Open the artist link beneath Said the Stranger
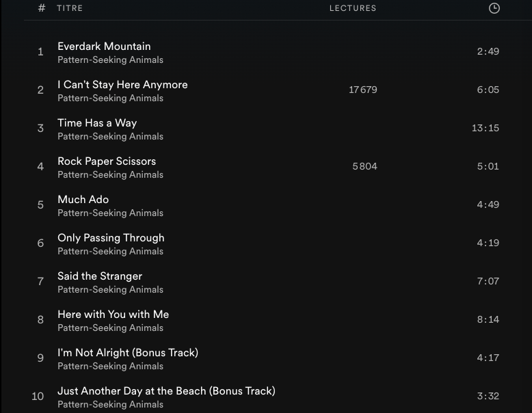The image size is (532, 413). point(110,290)
